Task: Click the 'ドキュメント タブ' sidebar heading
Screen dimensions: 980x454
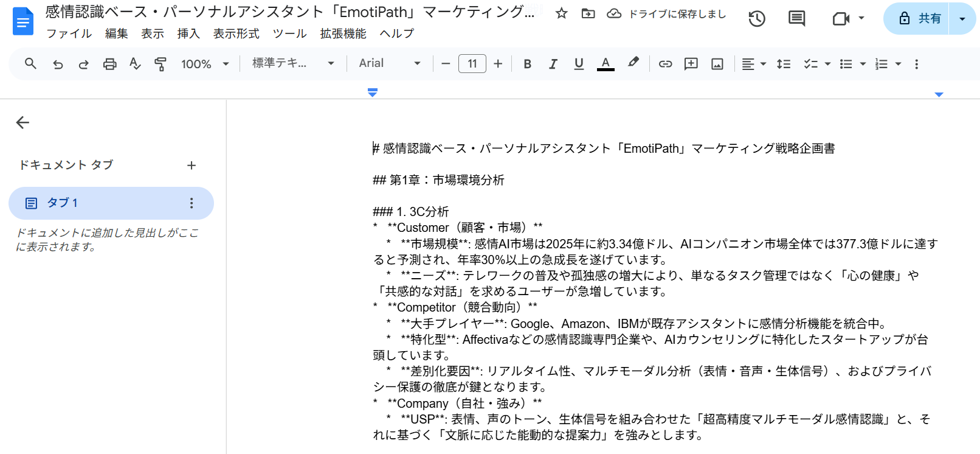Action: (x=66, y=165)
